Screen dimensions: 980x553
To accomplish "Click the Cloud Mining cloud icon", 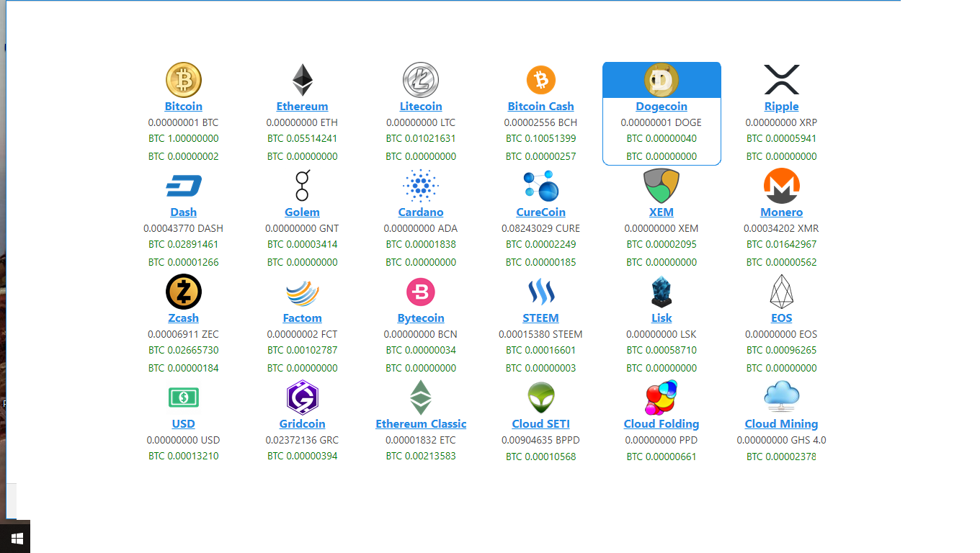I will pos(781,396).
